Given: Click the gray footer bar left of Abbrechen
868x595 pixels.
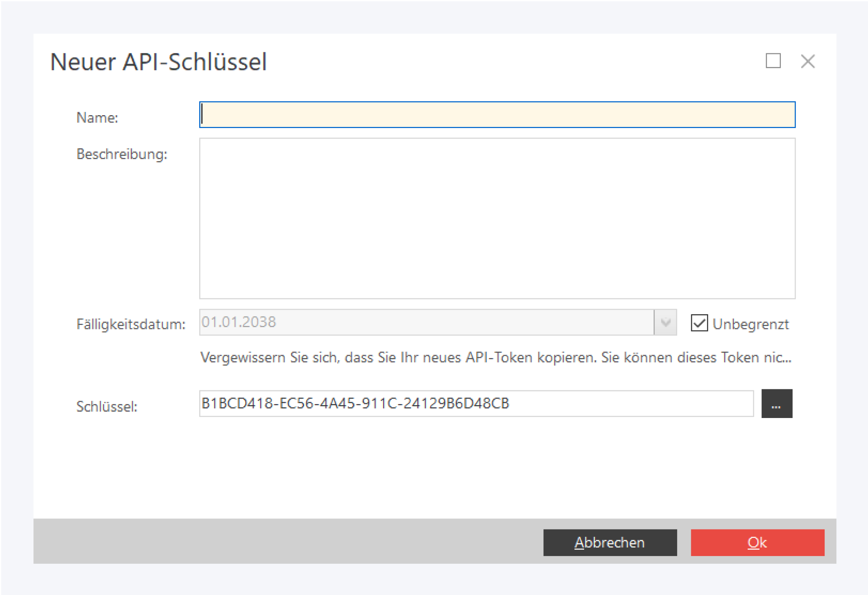Looking at the screenshot, I should click(x=284, y=541).
